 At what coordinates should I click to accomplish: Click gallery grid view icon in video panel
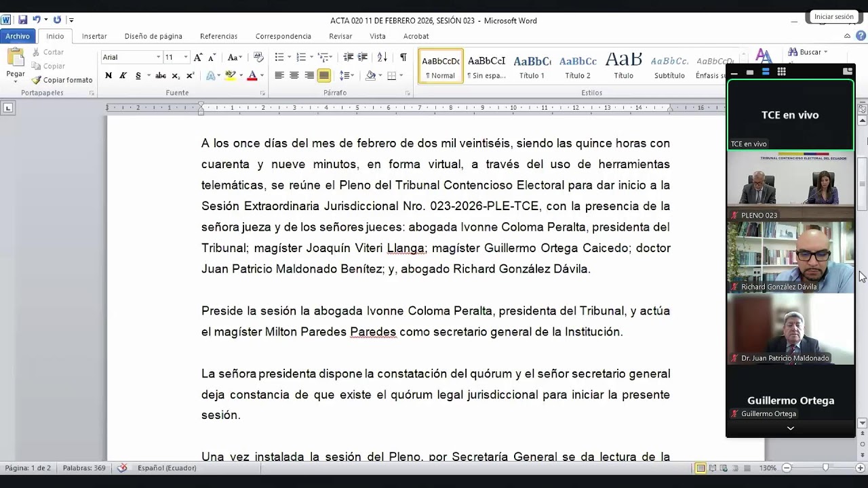pyautogui.click(x=781, y=72)
